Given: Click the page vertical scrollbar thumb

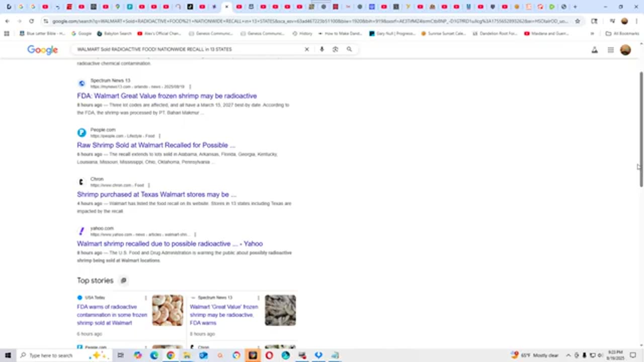Looking at the screenshot, I should [641, 129].
